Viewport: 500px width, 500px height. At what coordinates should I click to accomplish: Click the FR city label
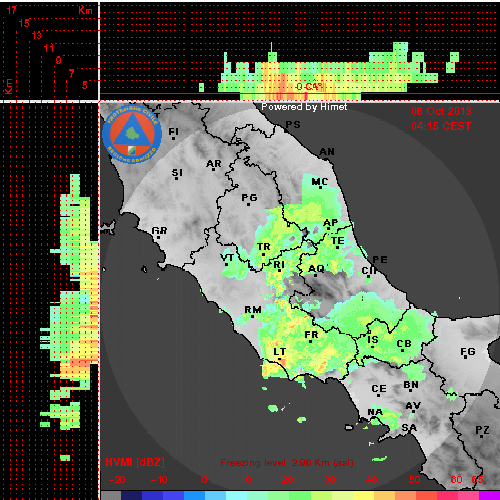[x=311, y=335]
